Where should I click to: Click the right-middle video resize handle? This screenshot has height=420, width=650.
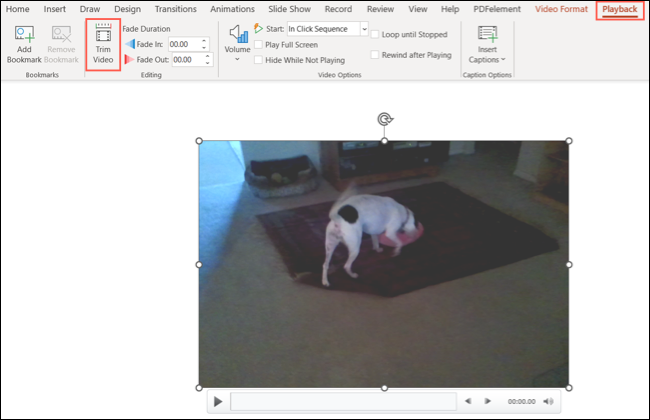(569, 265)
